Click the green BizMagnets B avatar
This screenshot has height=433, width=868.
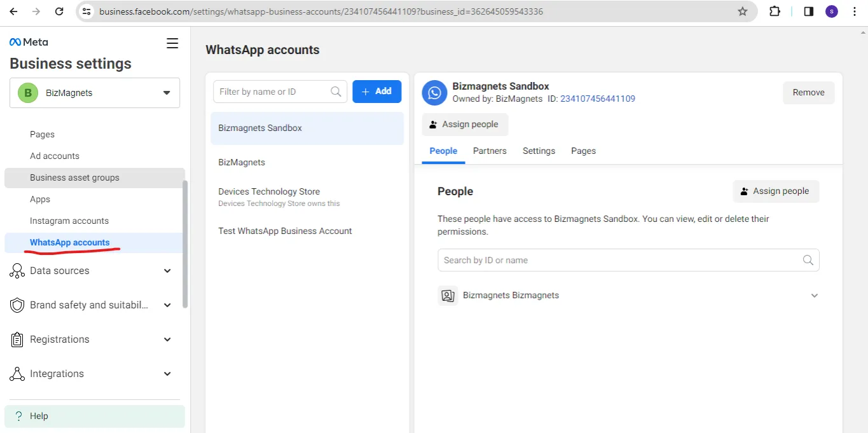point(27,93)
